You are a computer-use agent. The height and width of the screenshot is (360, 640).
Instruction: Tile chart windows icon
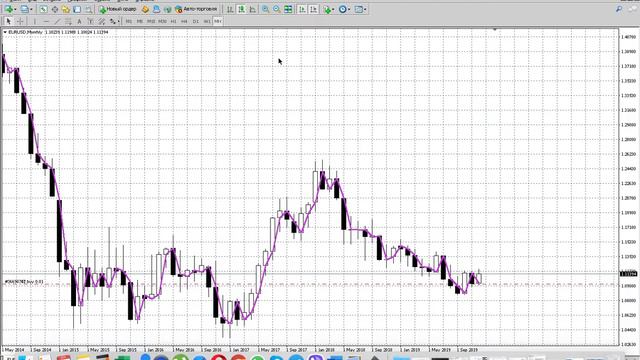(288, 9)
